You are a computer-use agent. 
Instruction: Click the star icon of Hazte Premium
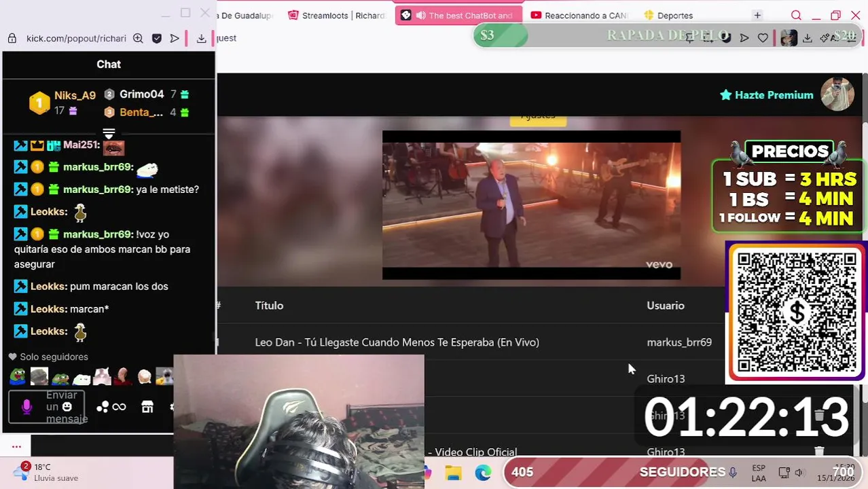coord(726,95)
